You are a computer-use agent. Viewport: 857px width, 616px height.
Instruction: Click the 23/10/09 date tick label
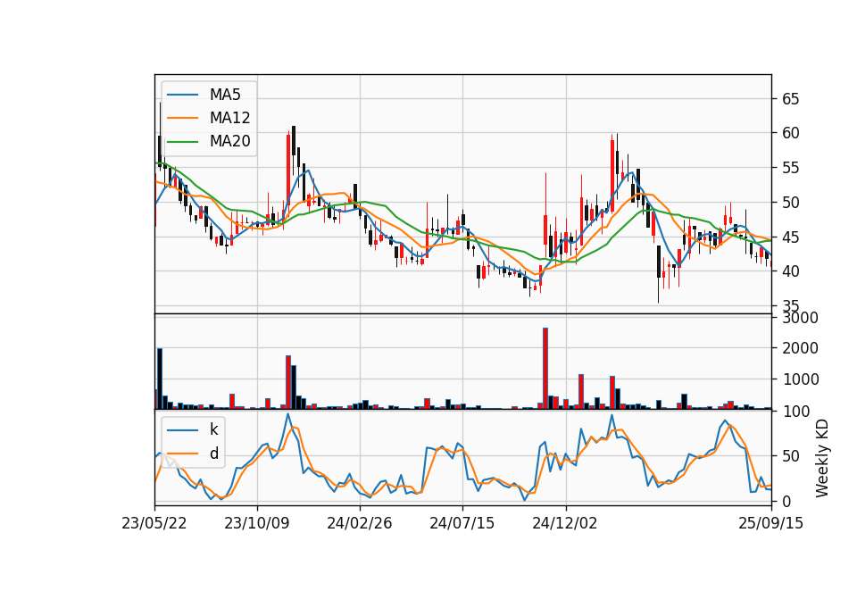[257, 523]
